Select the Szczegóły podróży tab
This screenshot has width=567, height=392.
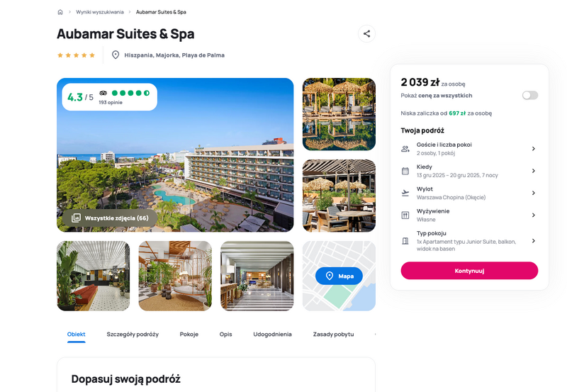point(133,334)
